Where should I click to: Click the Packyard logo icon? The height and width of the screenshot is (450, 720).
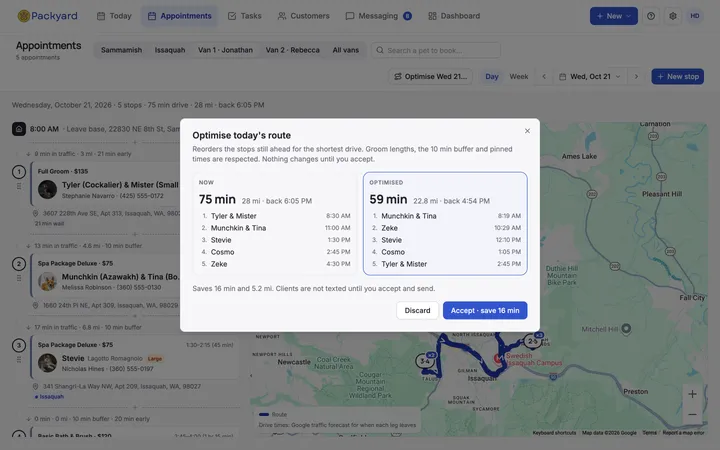point(23,16)
